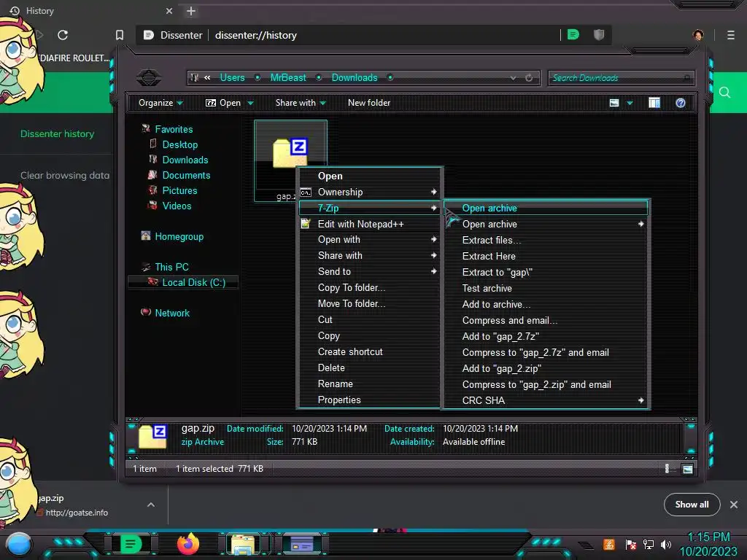Expand the Ownership submenu

(370, 192)
